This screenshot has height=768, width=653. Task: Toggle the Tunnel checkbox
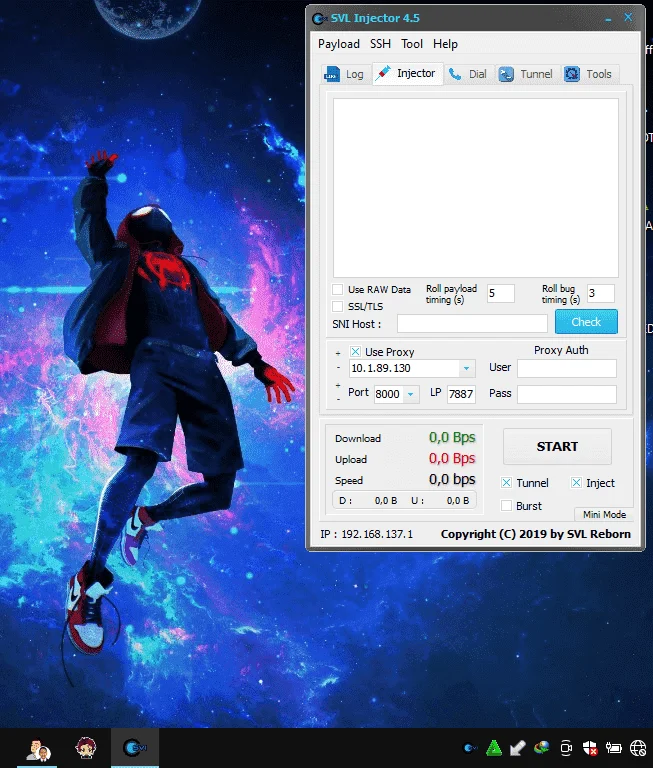[507, 483]
